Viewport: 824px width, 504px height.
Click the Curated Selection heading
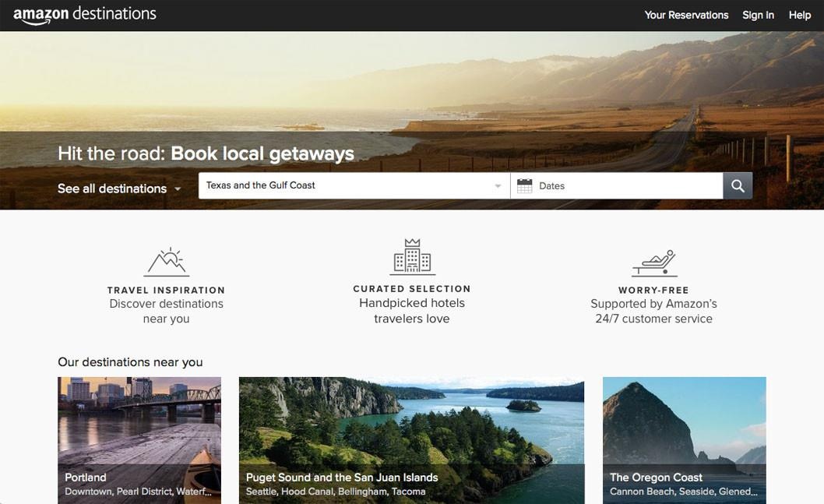point(412,289)
